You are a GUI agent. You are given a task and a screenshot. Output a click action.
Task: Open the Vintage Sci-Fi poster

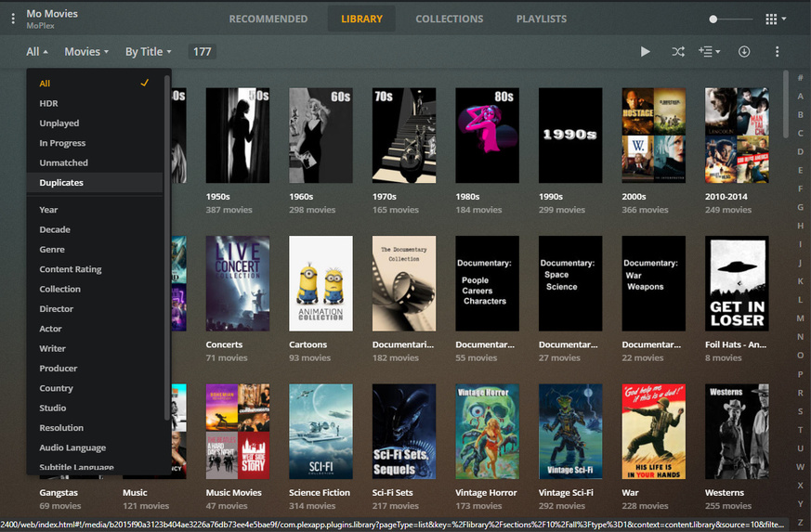[570, 431]
